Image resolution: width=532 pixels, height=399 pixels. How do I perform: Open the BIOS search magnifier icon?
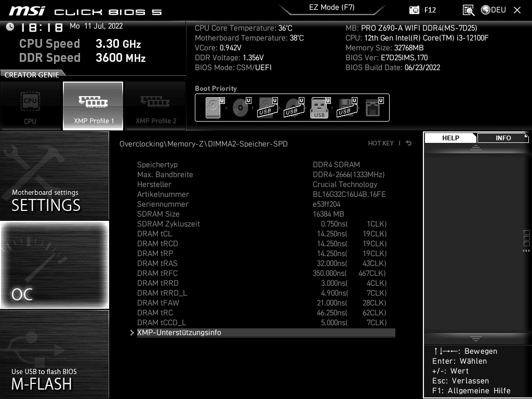[469, 10]
